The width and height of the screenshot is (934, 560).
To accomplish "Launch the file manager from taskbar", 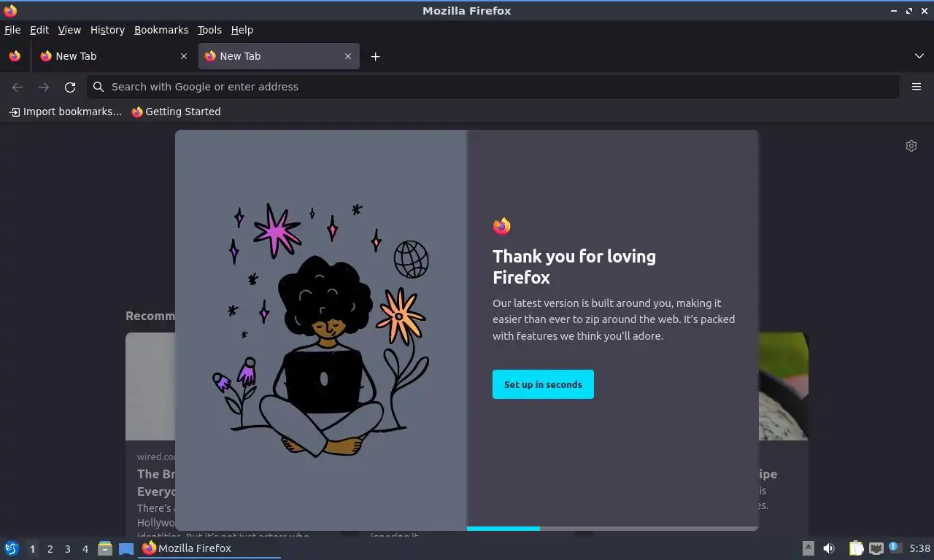I will pyautogui.click(x=105, y=548).
